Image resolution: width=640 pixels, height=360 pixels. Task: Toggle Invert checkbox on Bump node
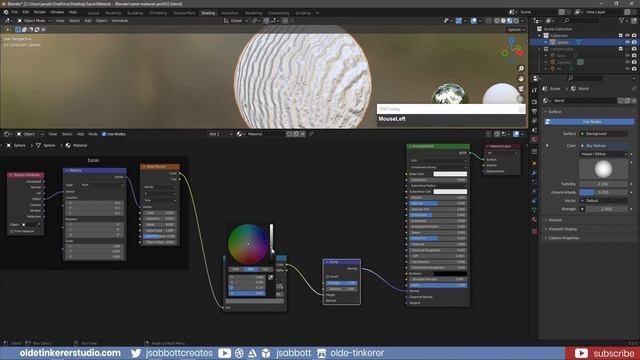pyautogui.click(x=328, y=276)
